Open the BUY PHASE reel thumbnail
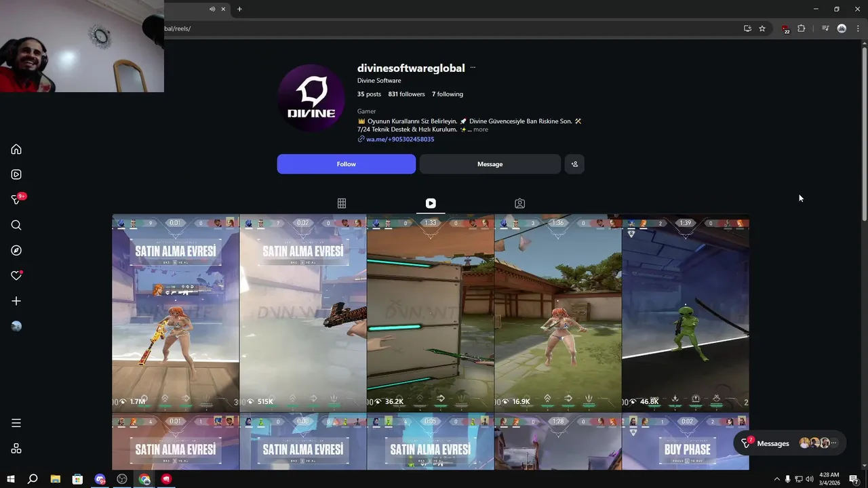868x488 pixels. pos(686,441)
